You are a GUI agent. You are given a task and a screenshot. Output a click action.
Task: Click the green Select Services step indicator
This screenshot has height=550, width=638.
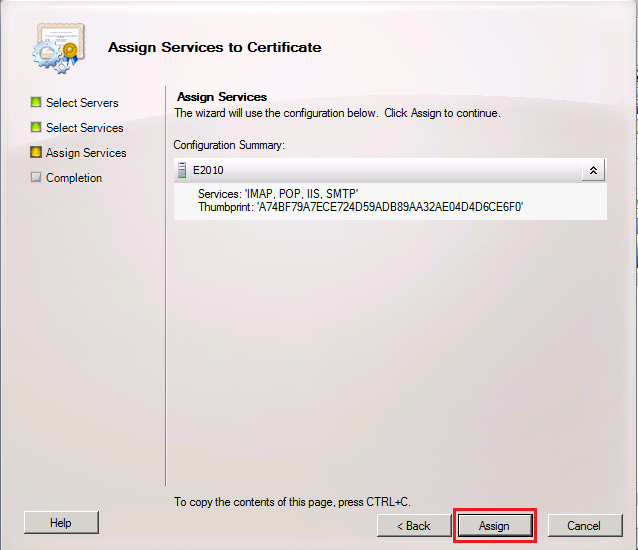click(36, 128)
